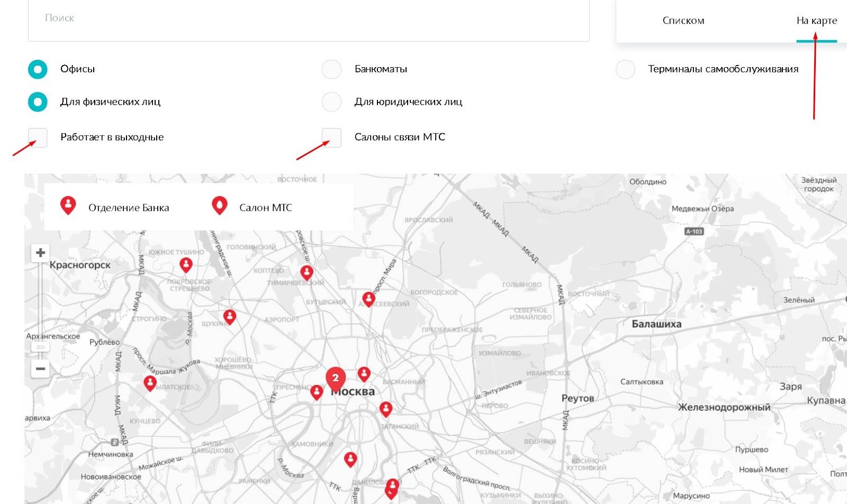Open the cluster marker with number 2
The height and width of the screenshot is (504, 847).
(336, 379)
